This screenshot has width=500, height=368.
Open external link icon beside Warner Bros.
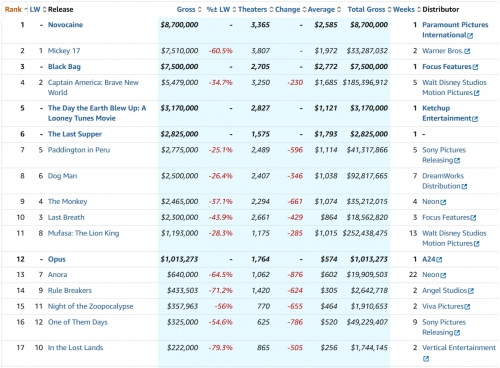(x=467, y=51)
